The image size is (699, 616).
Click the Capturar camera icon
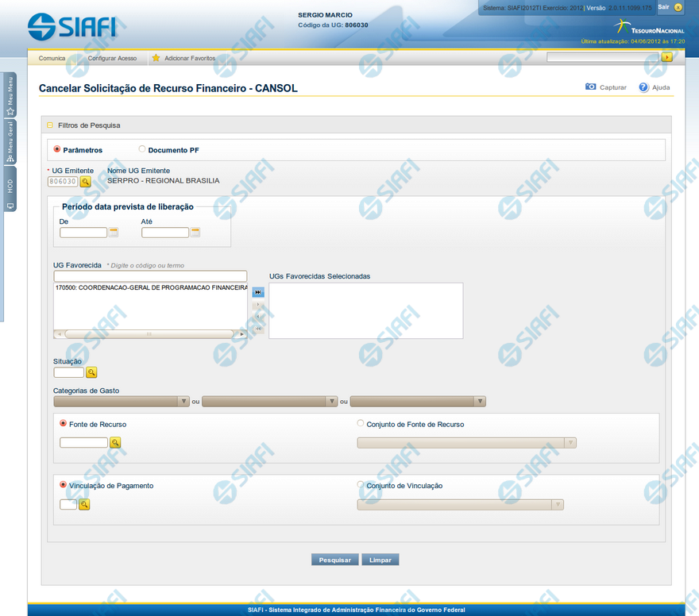(x=590, y=87)
